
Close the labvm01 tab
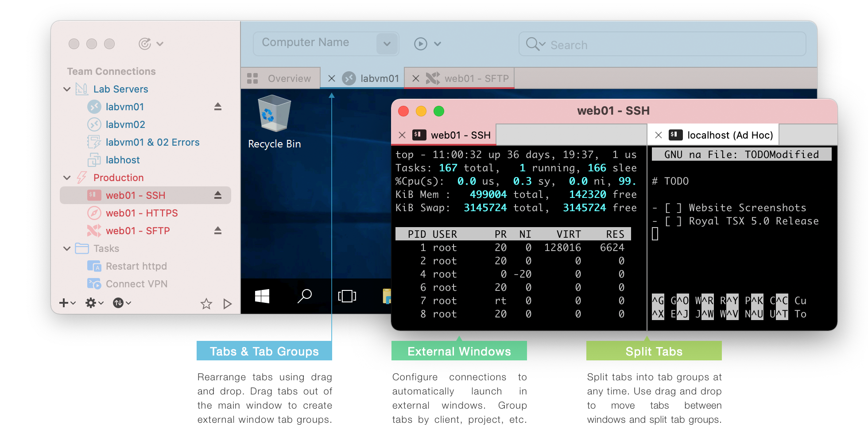pyautogui.click(x=331, y=78)
